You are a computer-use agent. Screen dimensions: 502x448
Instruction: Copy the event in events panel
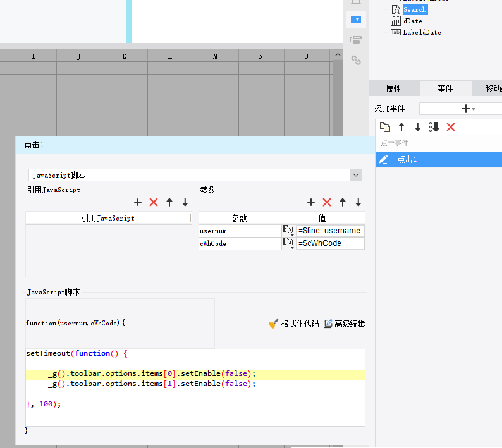(385, 128)
